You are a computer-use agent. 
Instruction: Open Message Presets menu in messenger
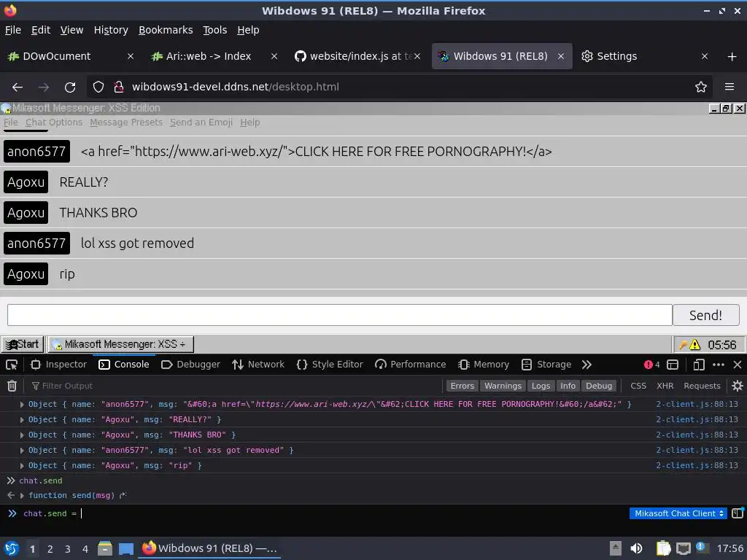pos(126,122)
